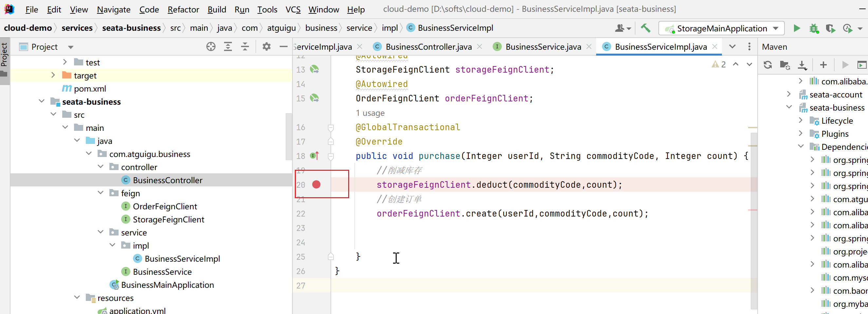Click gutter bean icon on line 15
Viewport: 868px width, 314px height.
pos(314,98)
